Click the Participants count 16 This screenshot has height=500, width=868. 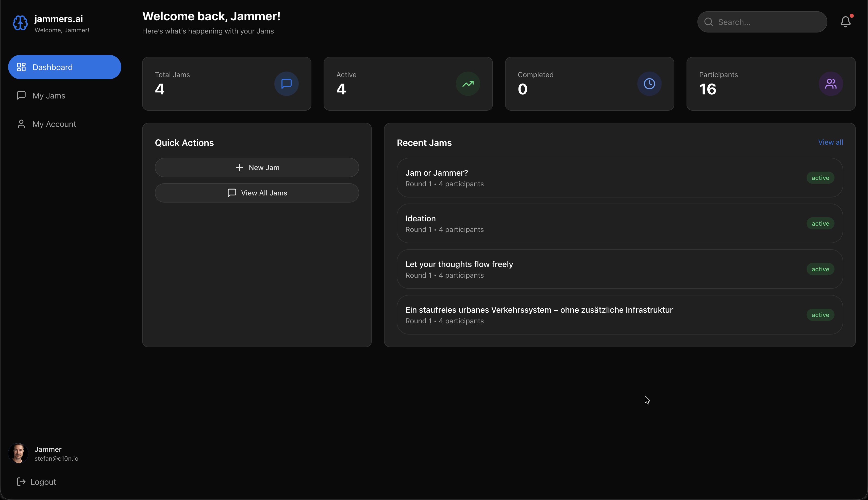[x=708, y=89]
